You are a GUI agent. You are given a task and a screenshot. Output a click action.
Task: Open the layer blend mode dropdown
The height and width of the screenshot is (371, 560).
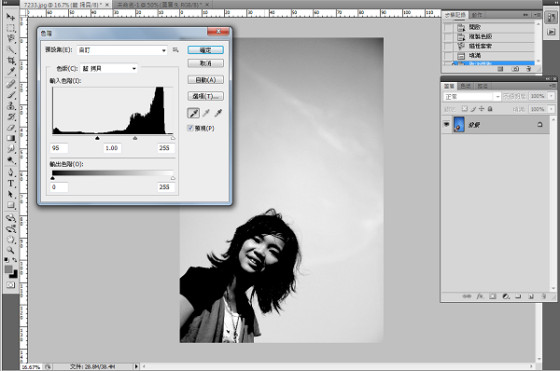point(472,96)
